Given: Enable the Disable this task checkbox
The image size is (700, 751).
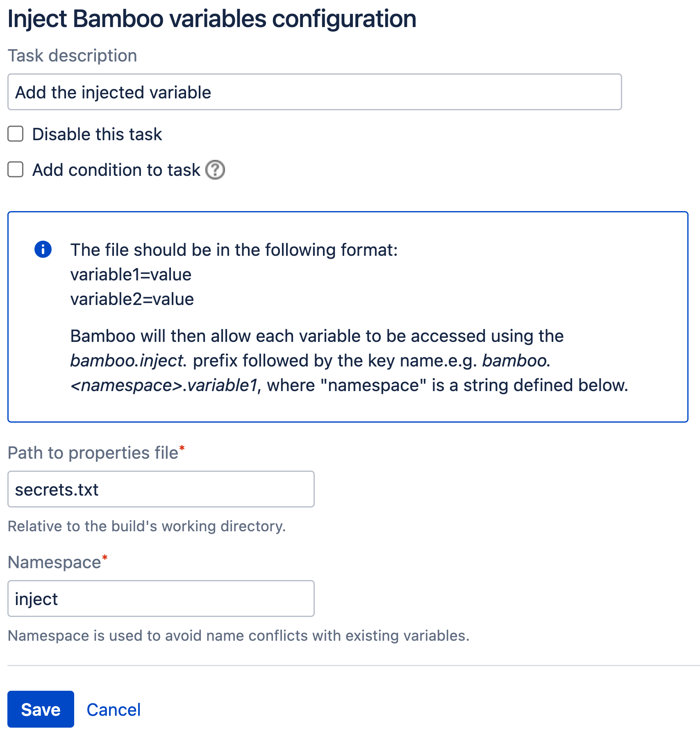Looking at the screenshot, I should (x=15, y=134).
